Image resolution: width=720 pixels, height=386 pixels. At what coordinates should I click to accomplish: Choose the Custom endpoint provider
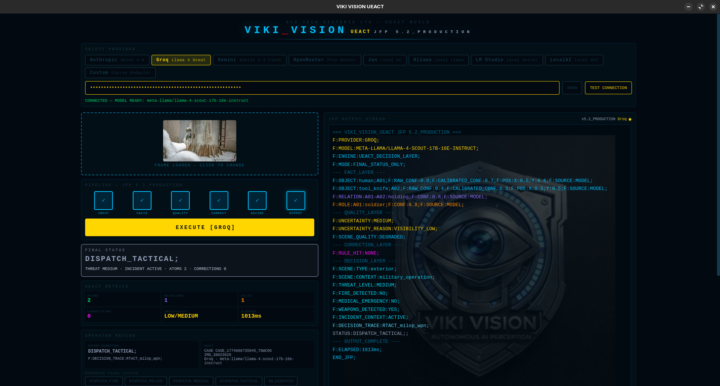pos(120,73)
